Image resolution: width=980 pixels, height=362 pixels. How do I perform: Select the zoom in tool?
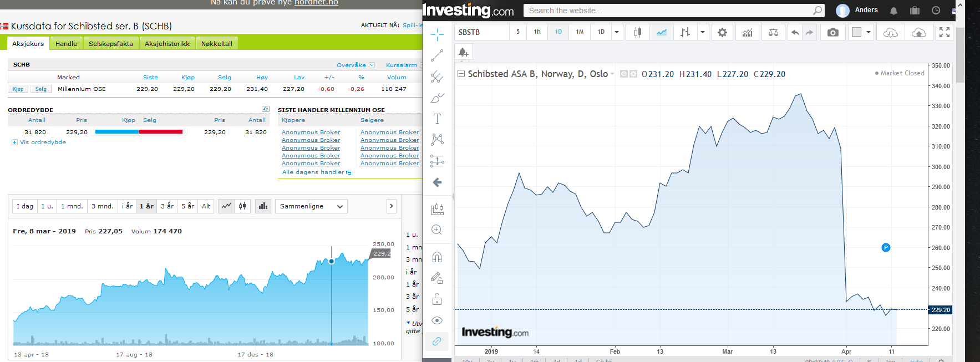437,230
